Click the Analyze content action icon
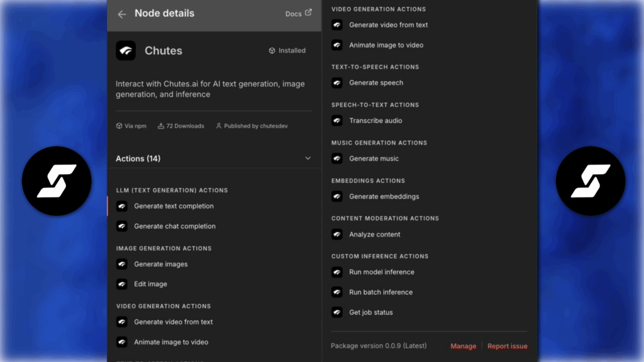The width and height of the screenshot is (644, 362). (337, 234)
